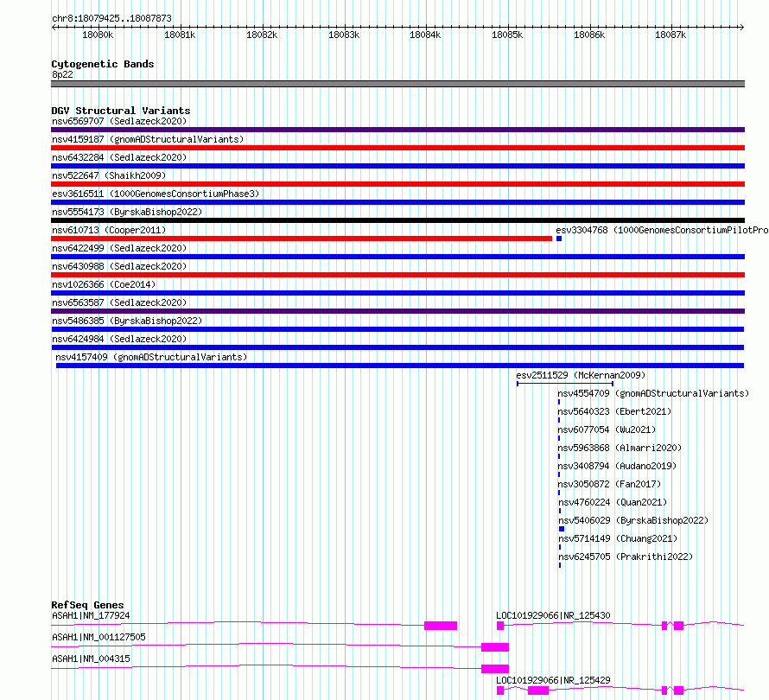This screenshot has width=769, height=700.
Task: Click the DGV Structural Variants track title
Action: point(121,111)
